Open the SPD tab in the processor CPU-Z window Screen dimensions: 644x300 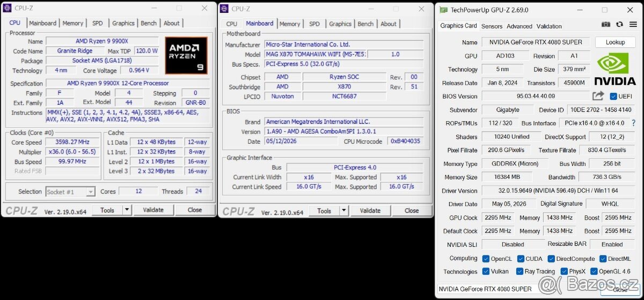[x=98, y=23]
